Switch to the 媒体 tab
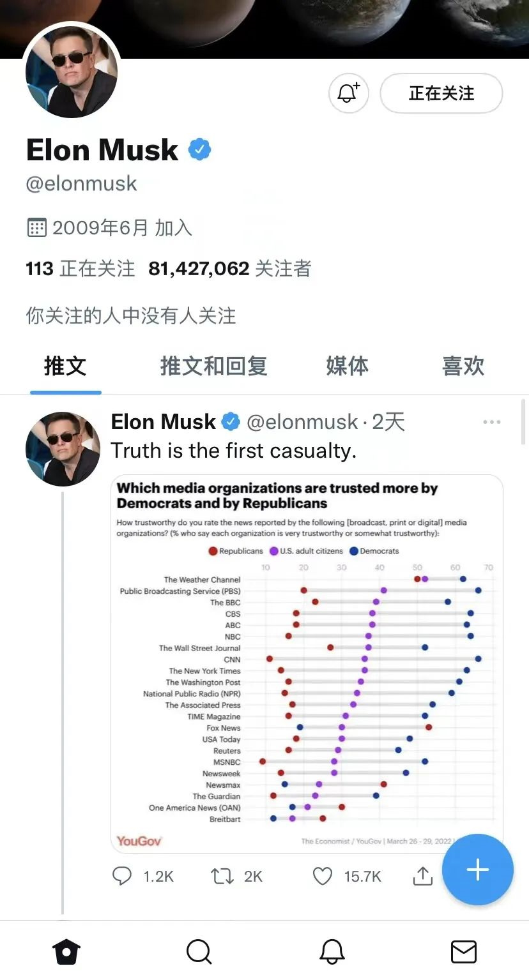The width and height of the screenshot is (529, 980). 348,366
